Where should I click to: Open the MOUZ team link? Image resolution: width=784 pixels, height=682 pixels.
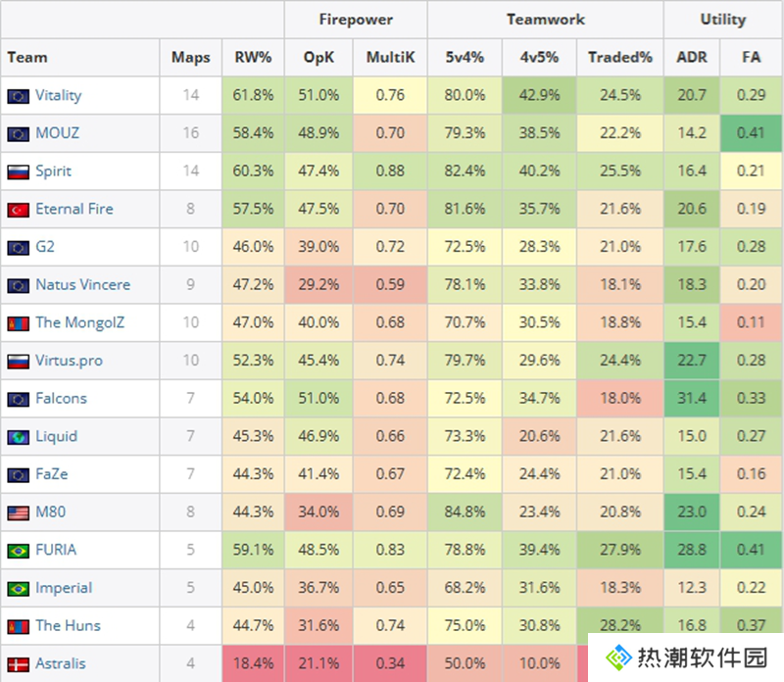58,133
